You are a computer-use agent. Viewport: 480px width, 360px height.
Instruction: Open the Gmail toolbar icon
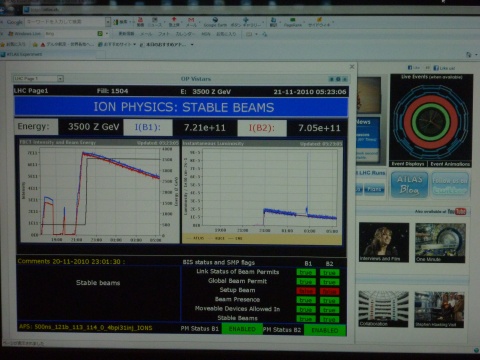coord(191,22)
